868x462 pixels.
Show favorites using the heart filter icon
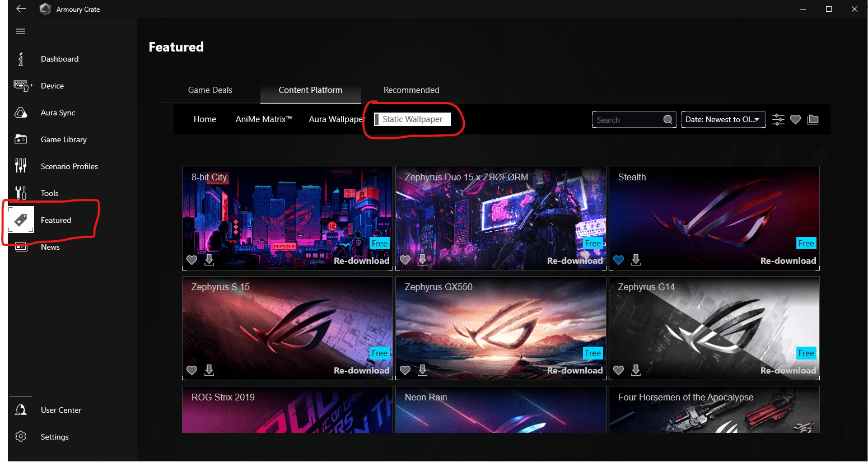tap(795, 119)
